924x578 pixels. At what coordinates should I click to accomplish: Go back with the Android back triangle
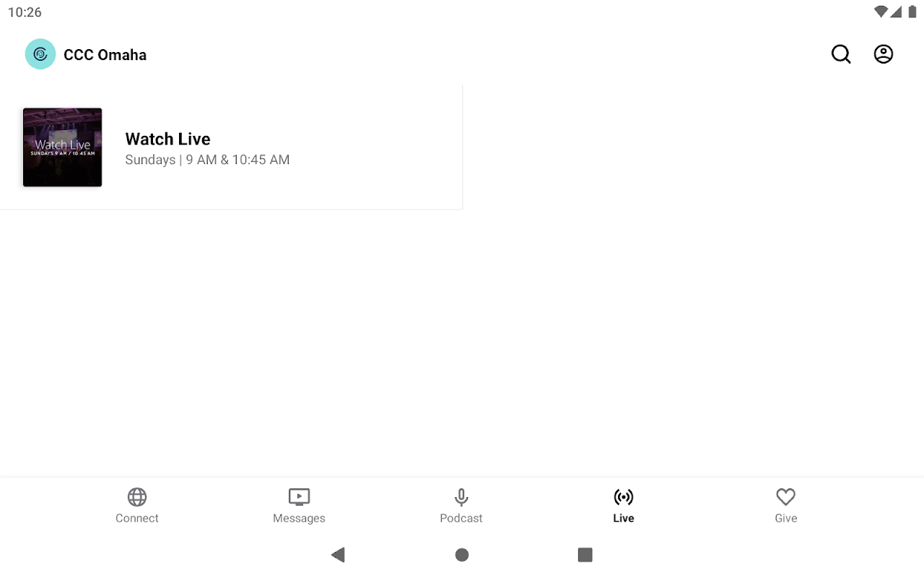point(338,555)
